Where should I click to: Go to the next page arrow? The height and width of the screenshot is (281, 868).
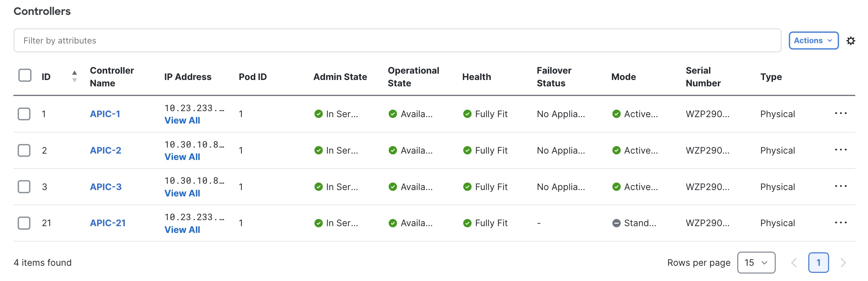click(843, 263)
